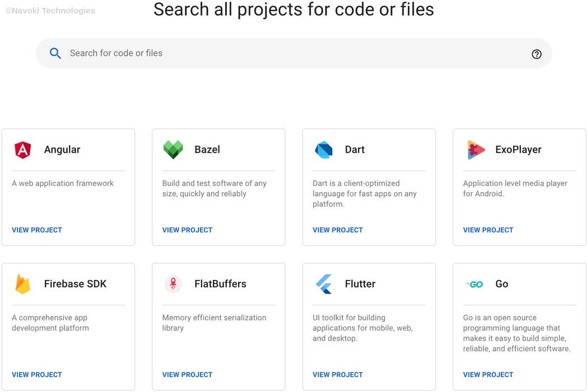Screen dimensions: 587x392
Task: Click VIEW PROJECT under FlatBuffers
Action: coord(187,374)
